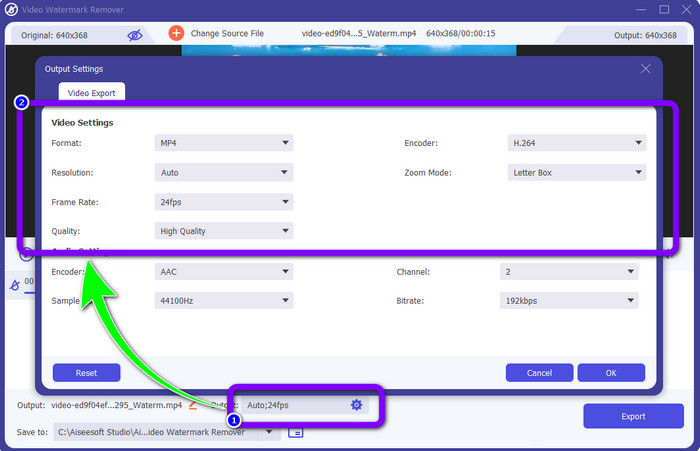The width and height of the screenshot is (700, 451).
Task: Open the Zoom Mode dropdown showing Letter Box
Action: click(x=577, y=172)
